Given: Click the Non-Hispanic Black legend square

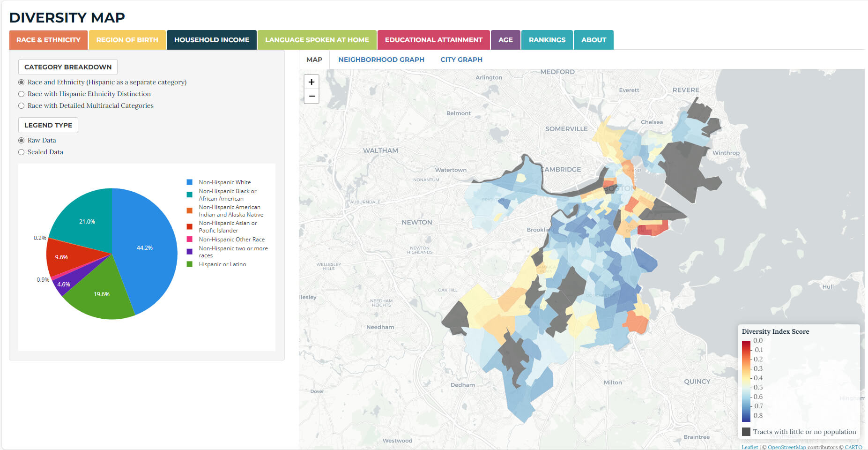Looking at the screenshot, I should (190, 195).
